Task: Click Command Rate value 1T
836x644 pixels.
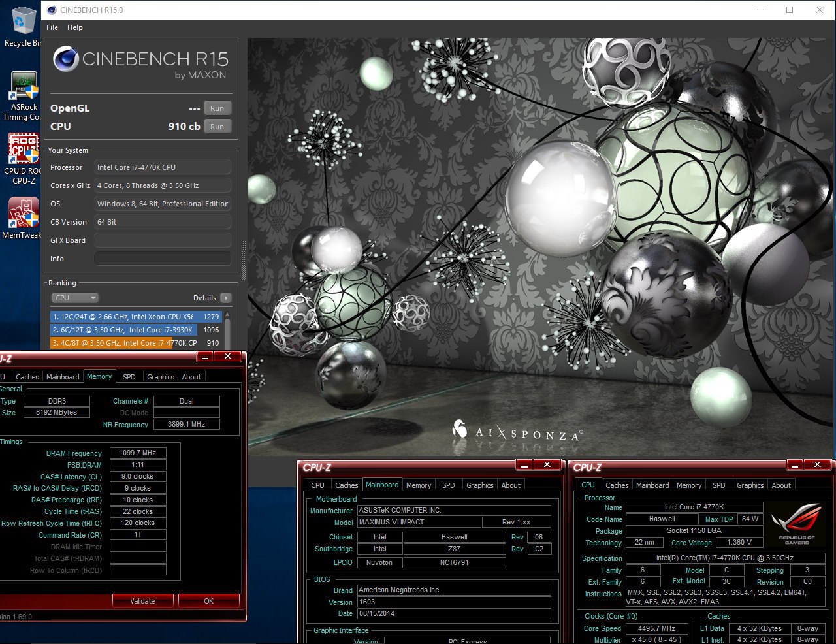Action: [138, 535]
